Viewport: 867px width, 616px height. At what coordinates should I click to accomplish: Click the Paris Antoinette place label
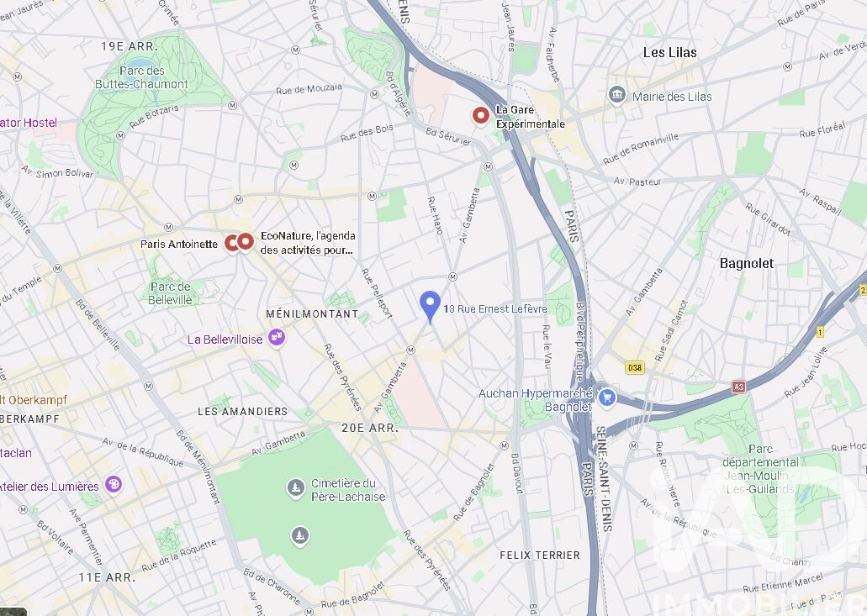pyautogui.click(x=179, y=244)
